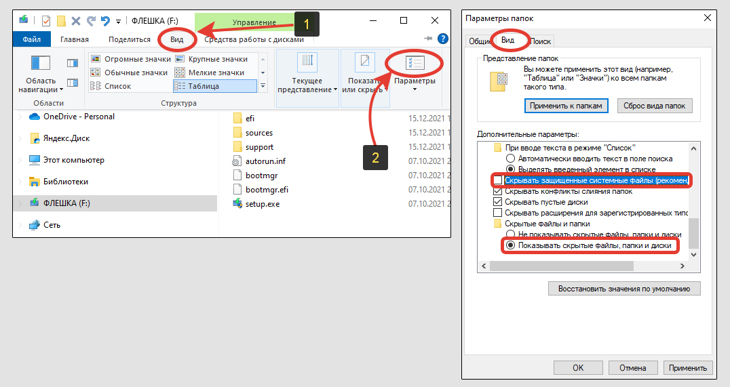This screenshot has width=730, height=387.
Task: Click the horizontal scrollbar thumb in advanced settings
Action: (x=561, y=266)
